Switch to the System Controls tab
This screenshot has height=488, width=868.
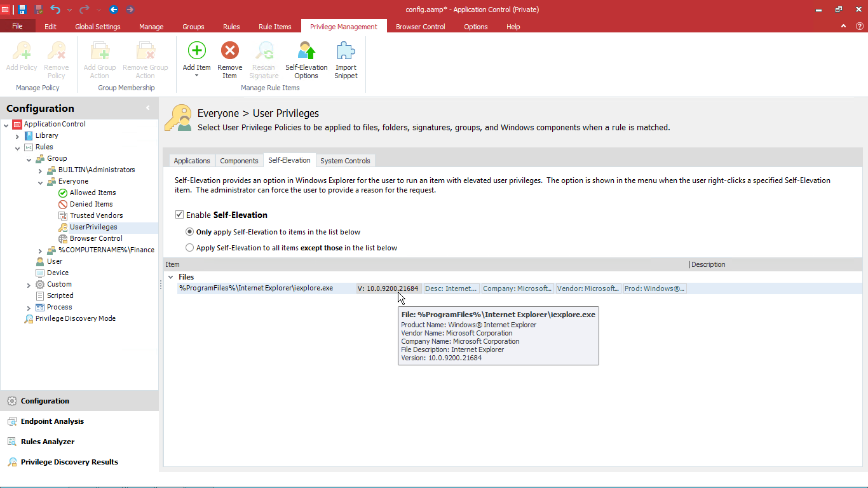coord(345,161)
